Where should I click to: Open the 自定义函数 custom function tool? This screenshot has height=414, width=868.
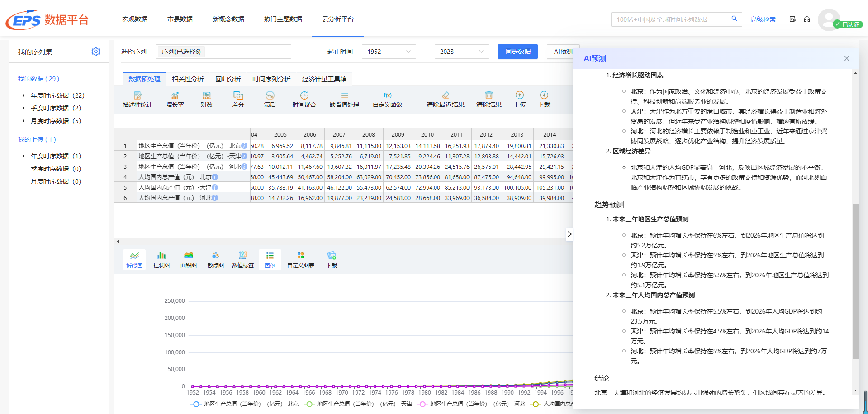click(x=388, y=99)
